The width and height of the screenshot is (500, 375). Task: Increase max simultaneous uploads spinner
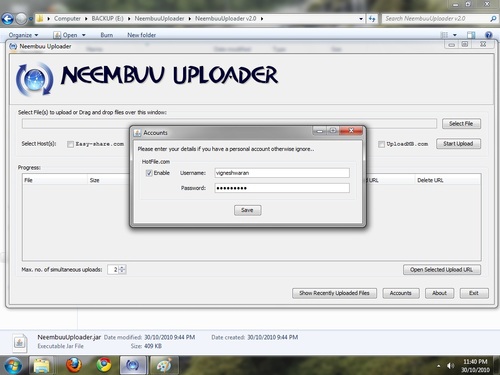(x=122, y=267)
